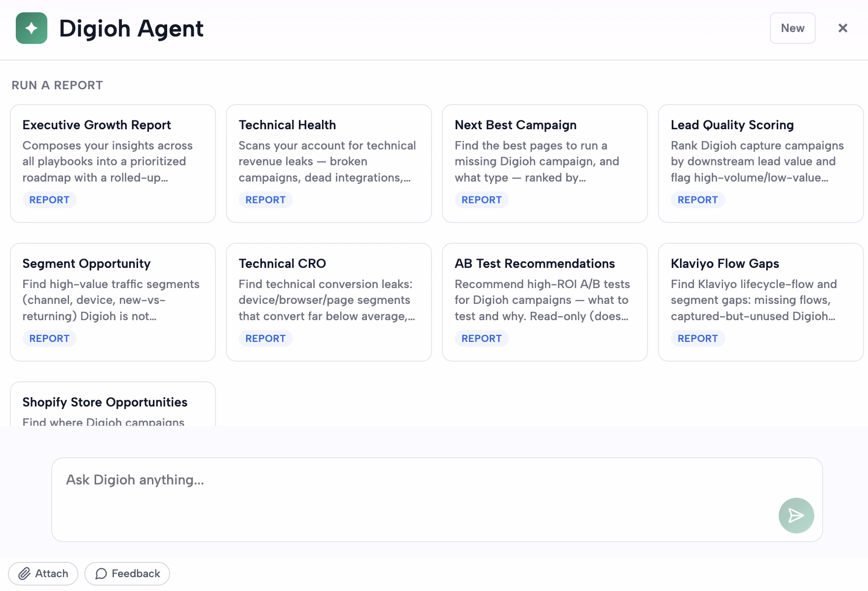Click REPORT tag under Segment Opportunity
The image size is (868, 591).
[x=49, y=338]
